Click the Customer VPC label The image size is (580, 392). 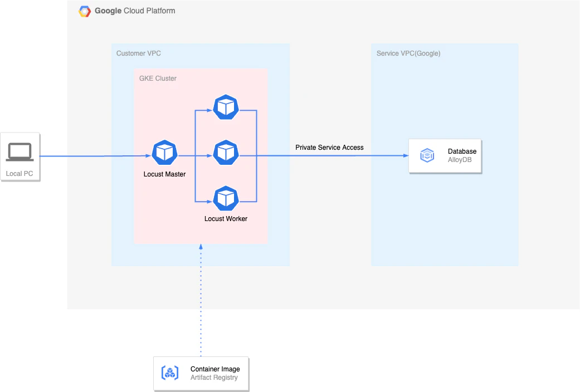coord(139,53)
